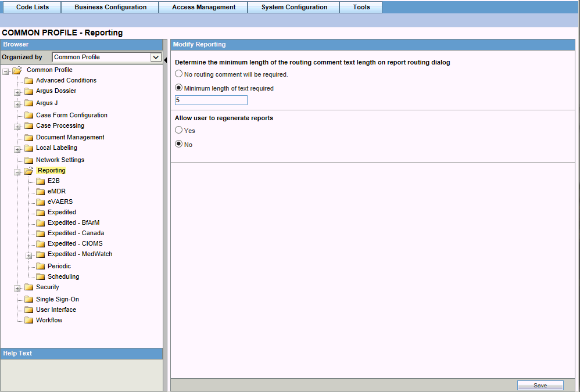Open the eVAERS tree label
The width and height of the screenshot is (580, 392).
(60, 202)
